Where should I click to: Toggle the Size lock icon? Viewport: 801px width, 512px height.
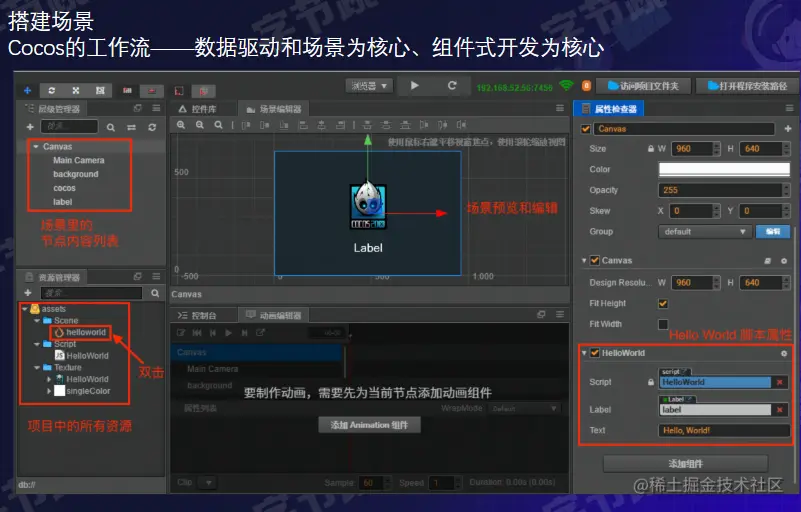point(651,149)
